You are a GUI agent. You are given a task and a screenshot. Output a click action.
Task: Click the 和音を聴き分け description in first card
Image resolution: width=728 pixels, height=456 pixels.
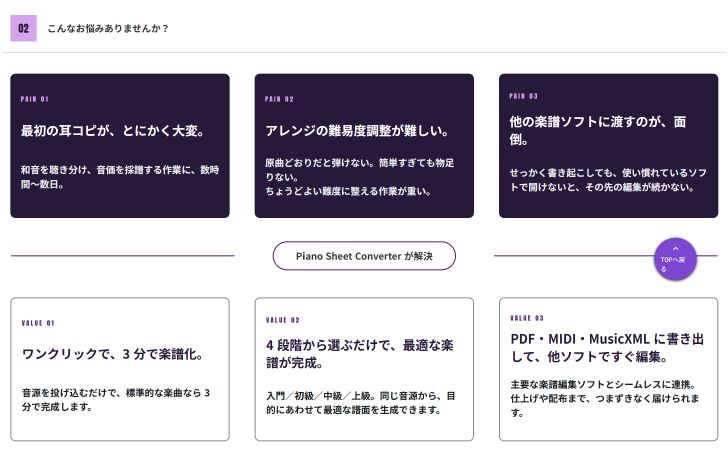click(x=120, y=177)
